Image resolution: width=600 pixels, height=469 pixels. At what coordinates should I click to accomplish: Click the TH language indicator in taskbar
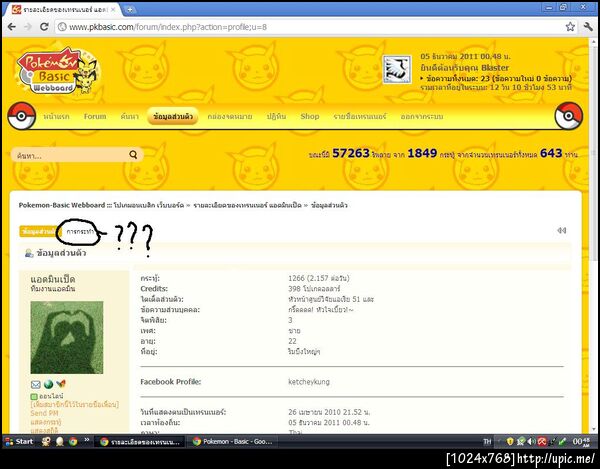tap(487, 442)
